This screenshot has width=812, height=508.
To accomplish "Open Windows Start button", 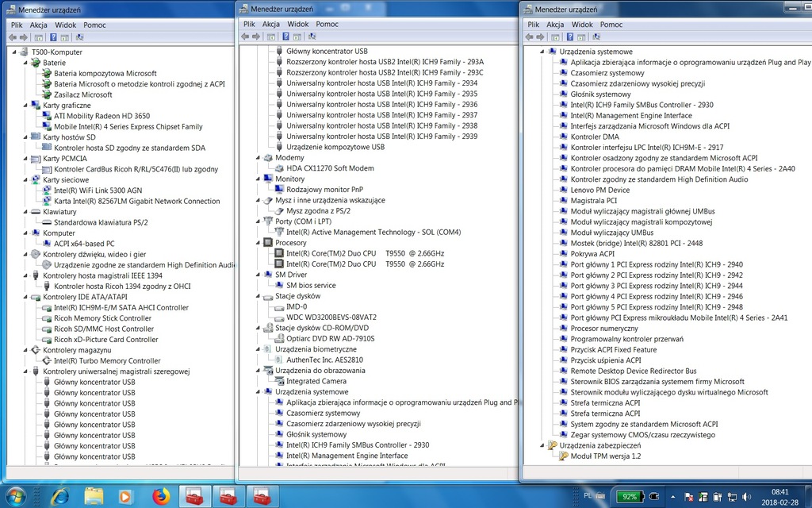I will tap(15, 497).
